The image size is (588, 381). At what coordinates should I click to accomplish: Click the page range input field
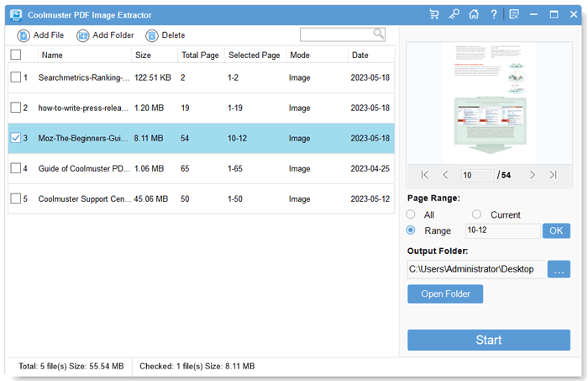(502, 230)
